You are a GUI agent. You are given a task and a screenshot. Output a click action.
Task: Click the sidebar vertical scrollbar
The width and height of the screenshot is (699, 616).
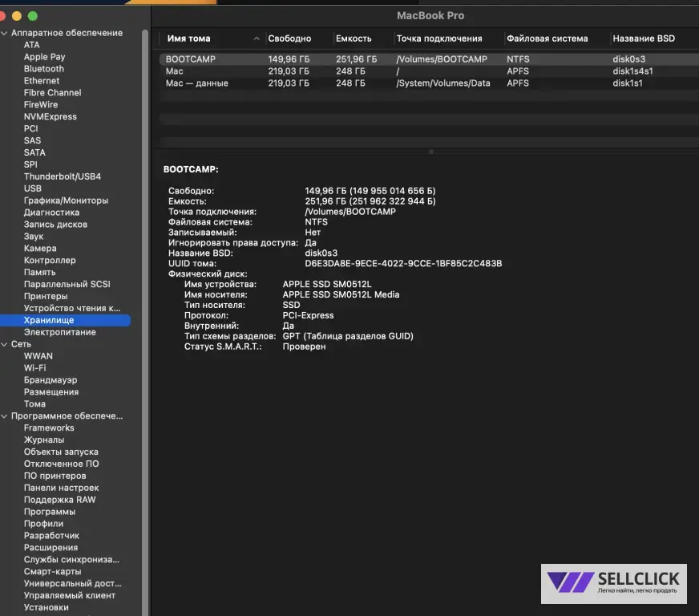[x=145, y=322]
